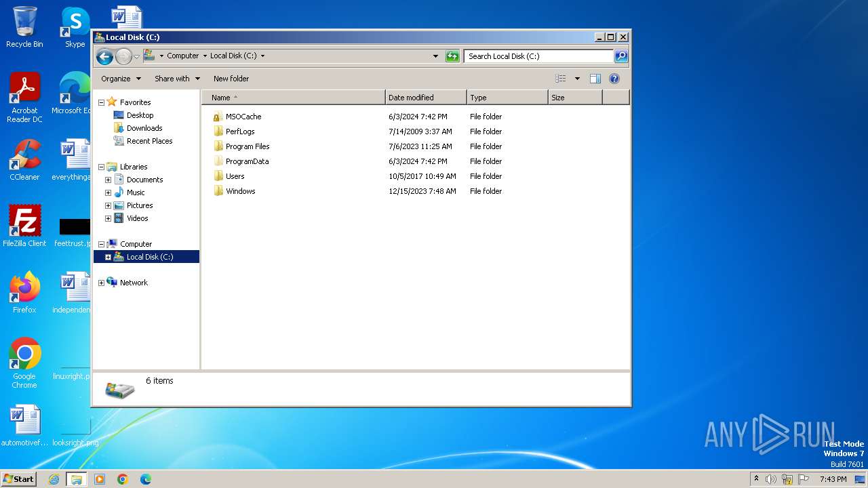Screen dimensions: 868x488
Task: Refresh the Local Disk (C:) view
Action: [452, 56]
